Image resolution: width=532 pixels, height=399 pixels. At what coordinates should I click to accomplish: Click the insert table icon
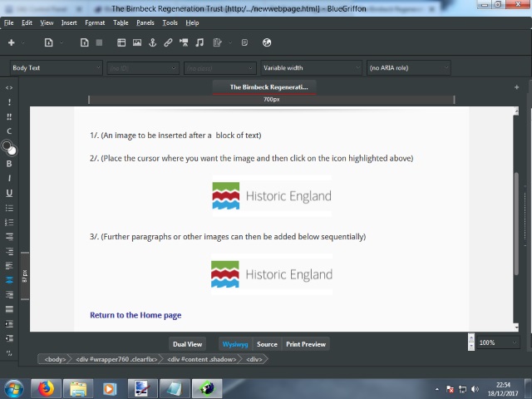click(121, 42)
